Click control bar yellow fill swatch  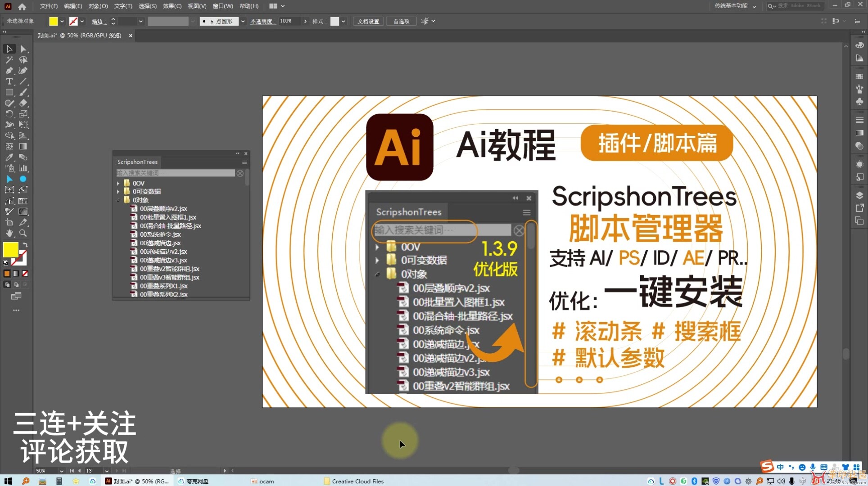click(x=53, y=21)
